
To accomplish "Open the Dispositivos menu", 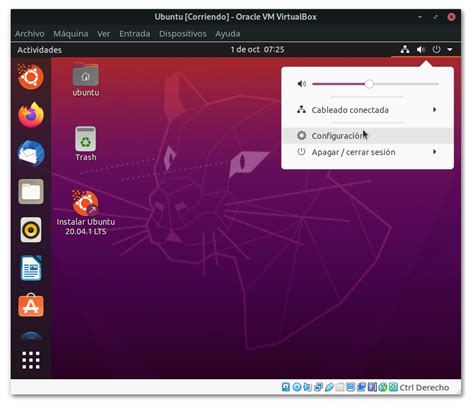I will [183, 34].
